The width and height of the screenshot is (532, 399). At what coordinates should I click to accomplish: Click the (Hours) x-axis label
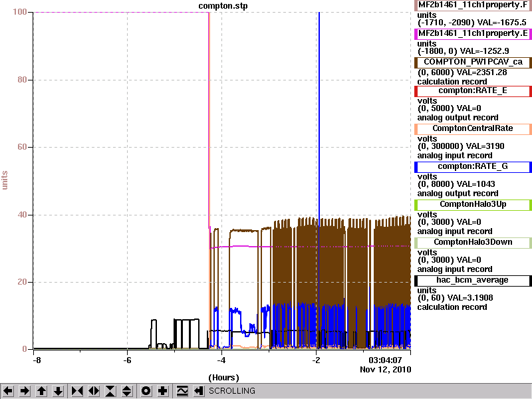pyautogui.click(x=223, y=378)
